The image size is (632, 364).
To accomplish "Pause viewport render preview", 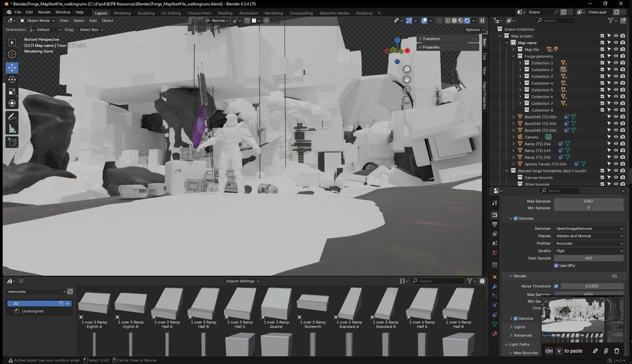I will 482,21.
